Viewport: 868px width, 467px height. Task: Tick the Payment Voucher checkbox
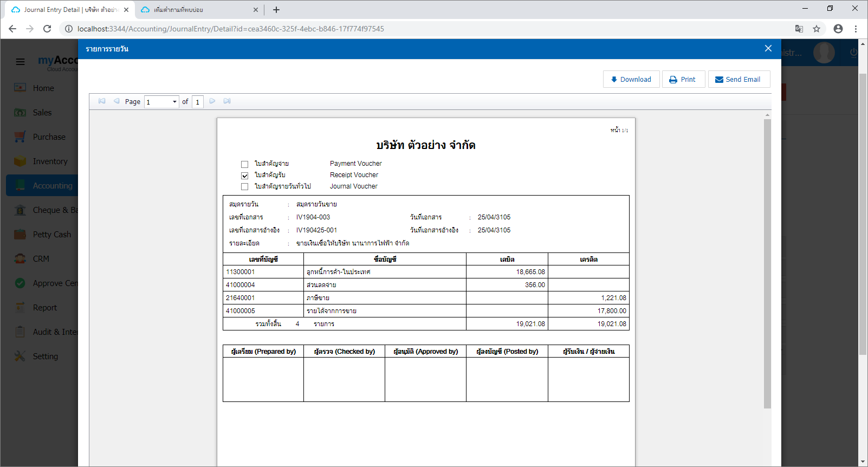(244, 164)
